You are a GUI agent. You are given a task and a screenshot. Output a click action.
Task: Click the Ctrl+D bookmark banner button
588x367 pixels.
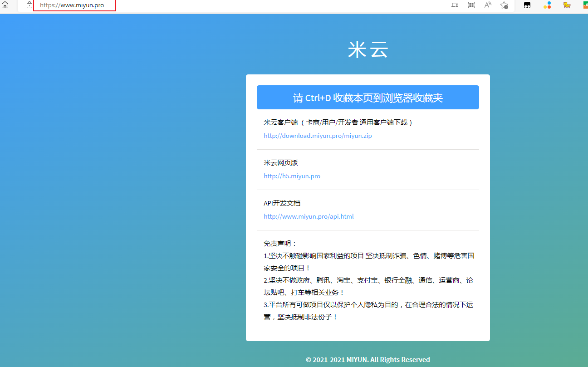click(x=368, y=98)
